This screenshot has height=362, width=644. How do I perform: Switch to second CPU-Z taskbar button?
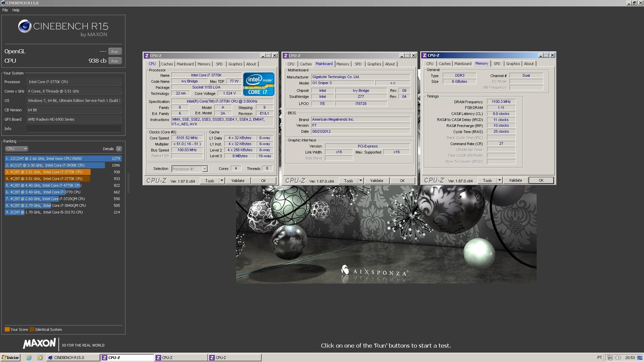click(x=180, y=358)
